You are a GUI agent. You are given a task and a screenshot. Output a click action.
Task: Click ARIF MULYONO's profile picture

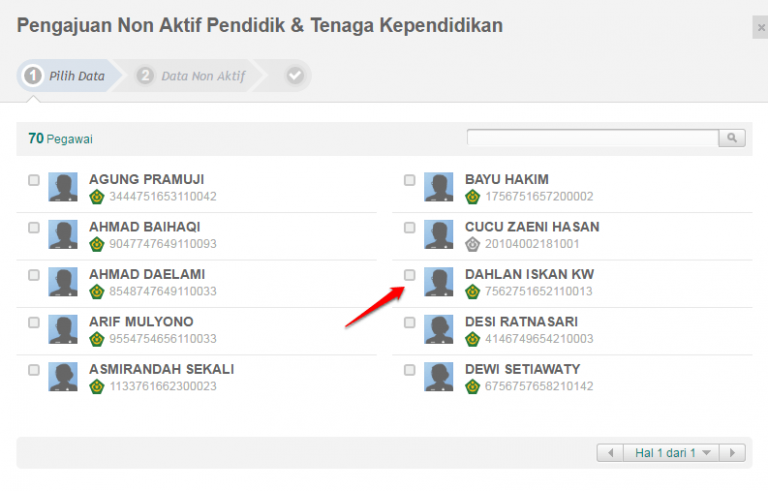63,329
